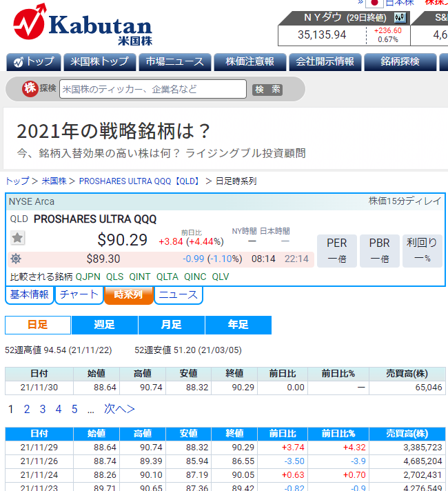Click the 3,385,723 volume cell

point(407,448)
